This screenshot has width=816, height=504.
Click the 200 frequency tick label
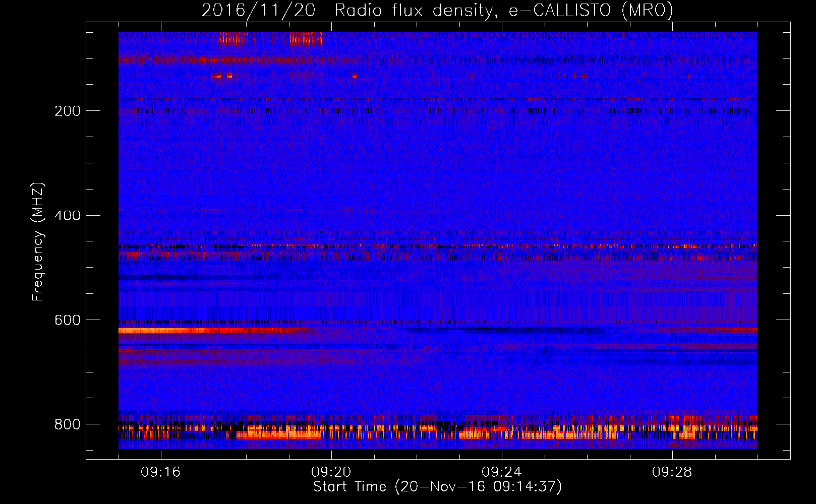point(68,111)
